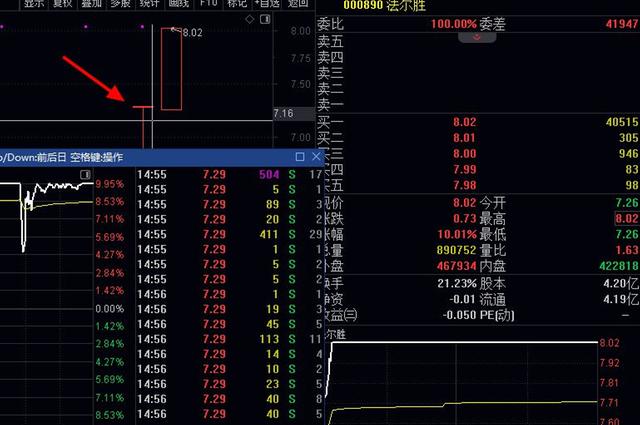Click the 标记 mark item in toolbar
The image size is (640, 425).
click(237, 3)
